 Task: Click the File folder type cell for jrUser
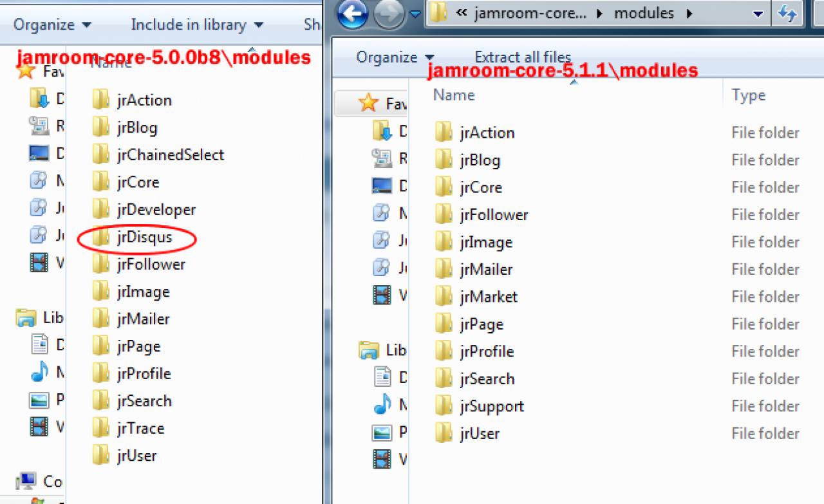click(x=765, y=433)
